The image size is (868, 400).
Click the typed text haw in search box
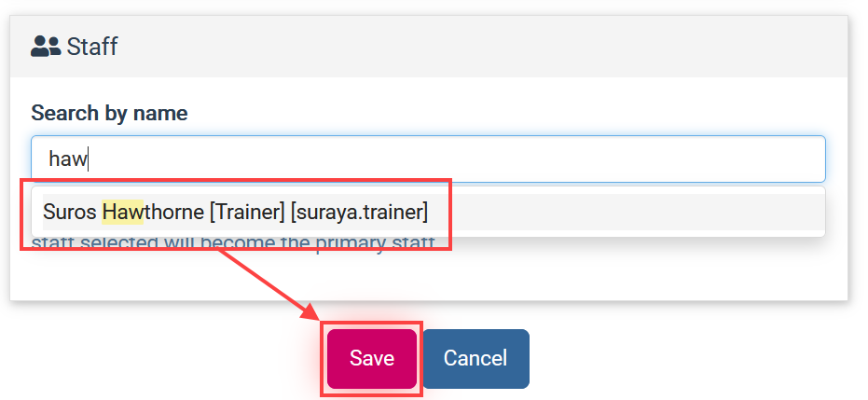click(67, 159)
